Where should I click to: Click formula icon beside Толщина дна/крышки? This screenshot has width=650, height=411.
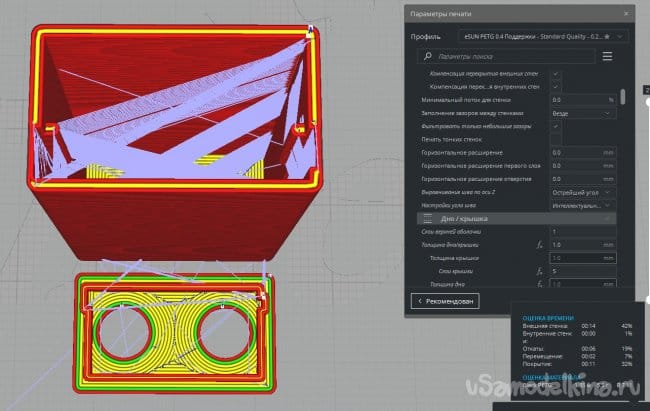point(539,245)
